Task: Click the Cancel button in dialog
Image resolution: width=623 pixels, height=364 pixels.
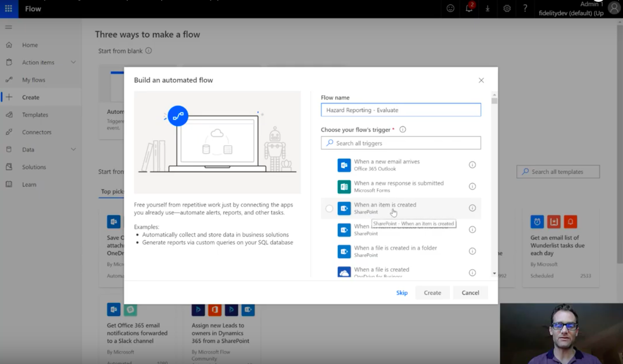Action: [470, 293]
